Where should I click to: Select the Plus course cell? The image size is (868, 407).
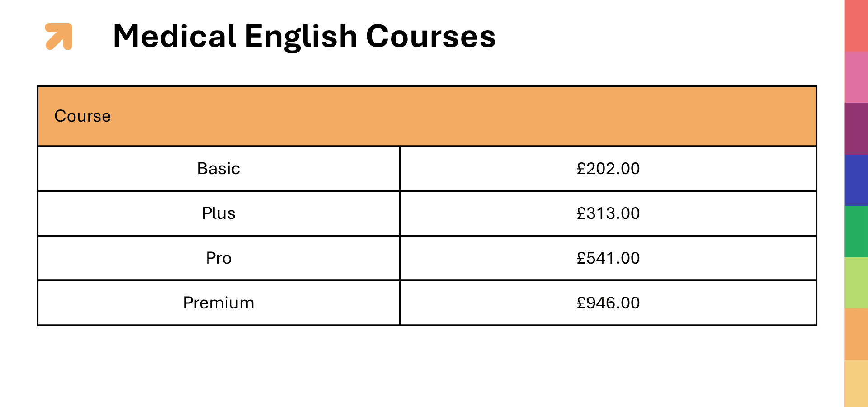[219, 213]
